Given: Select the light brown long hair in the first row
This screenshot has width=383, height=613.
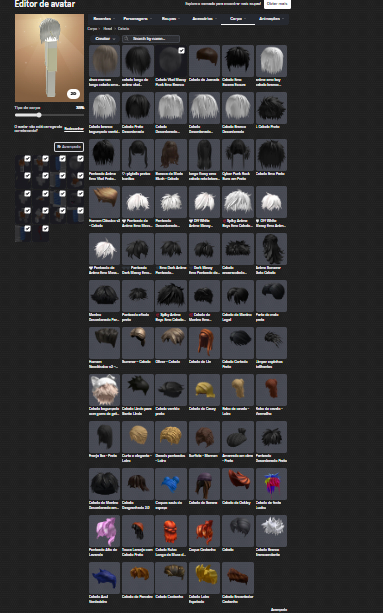Looking at the screenshot, I should coord(104,61).
